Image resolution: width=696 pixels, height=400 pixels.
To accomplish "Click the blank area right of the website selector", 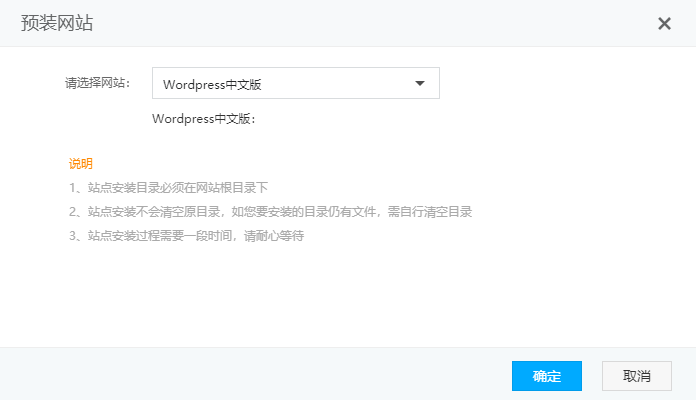I will (x=560, y=84).
